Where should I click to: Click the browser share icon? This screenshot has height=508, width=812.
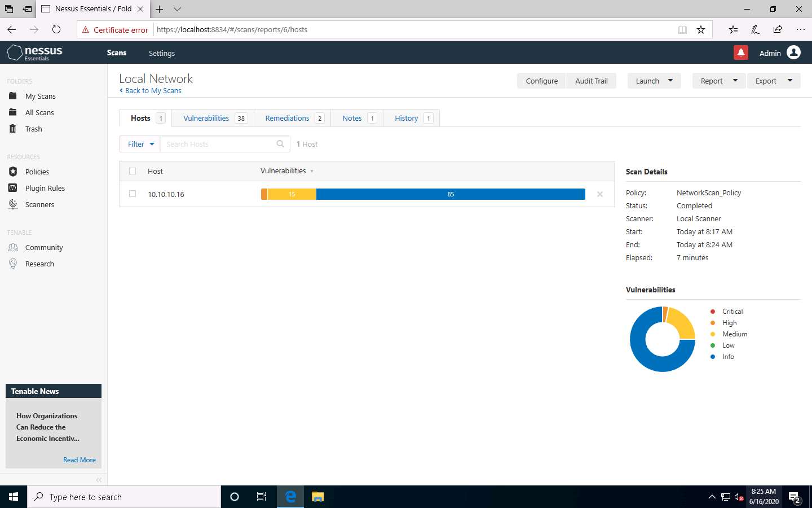click(x=778, y=29)
